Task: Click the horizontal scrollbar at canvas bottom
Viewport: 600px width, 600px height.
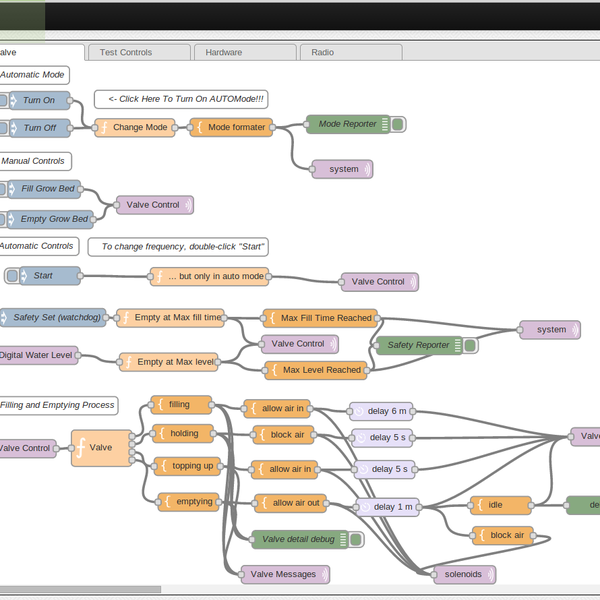Action: click(x=80, y=590)
